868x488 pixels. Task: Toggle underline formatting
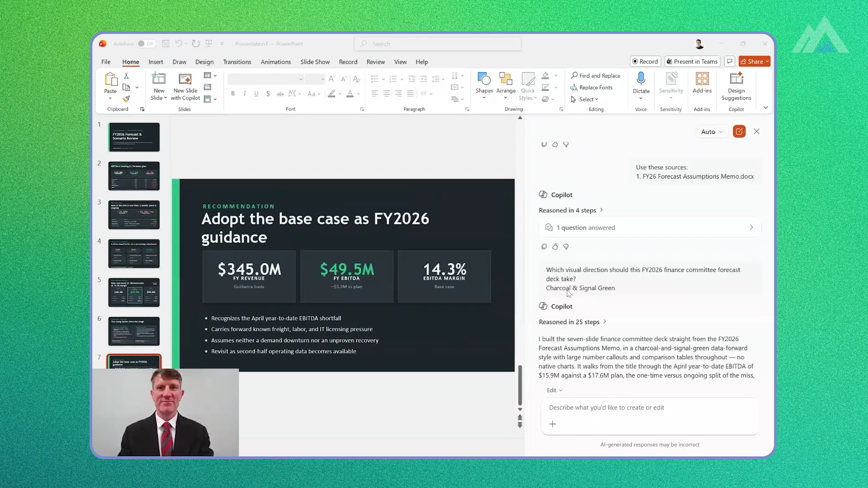[x=256, y=94]
